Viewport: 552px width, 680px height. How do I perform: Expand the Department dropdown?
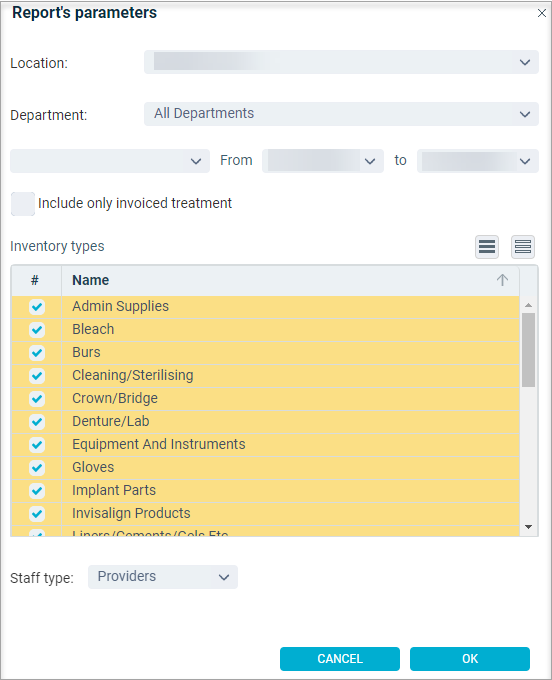[x=341, y=114]
